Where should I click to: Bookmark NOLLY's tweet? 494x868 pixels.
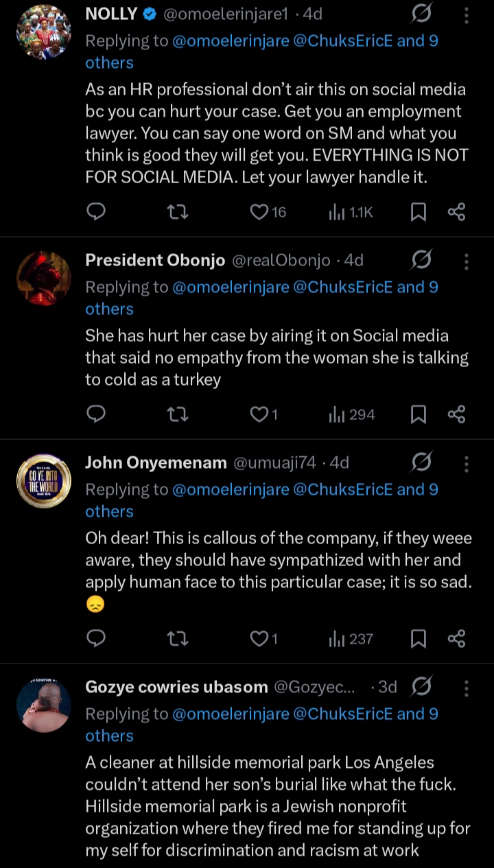click(x=418, y=213)
